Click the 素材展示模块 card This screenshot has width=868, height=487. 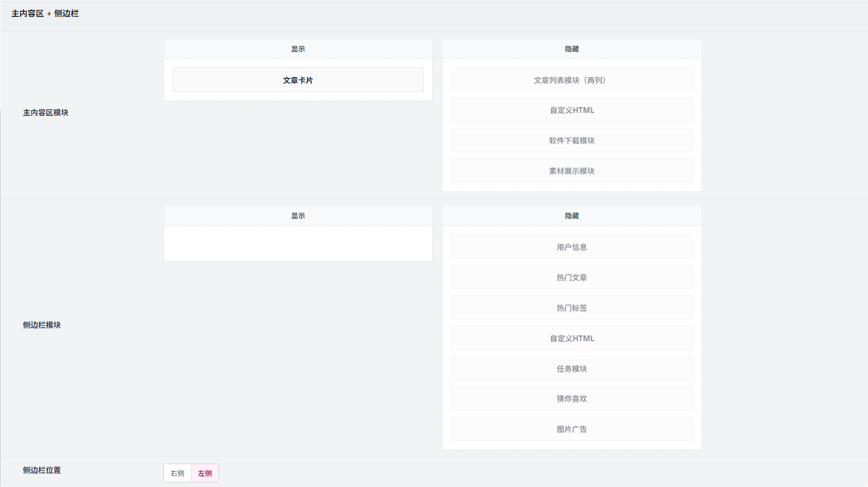point(572,171)
